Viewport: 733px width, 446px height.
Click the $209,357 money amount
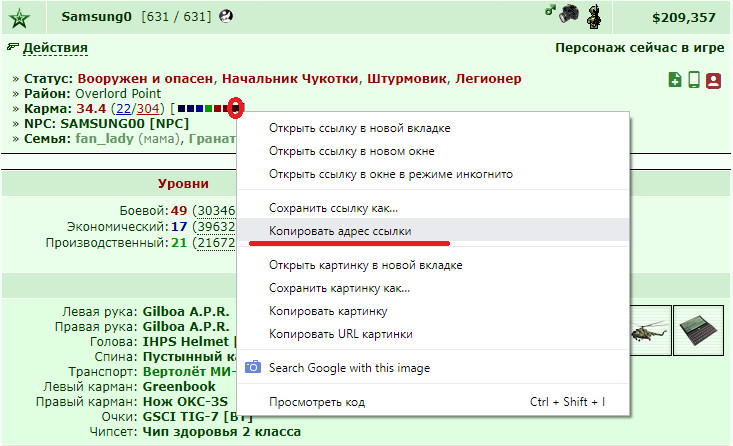click(683, 18)
